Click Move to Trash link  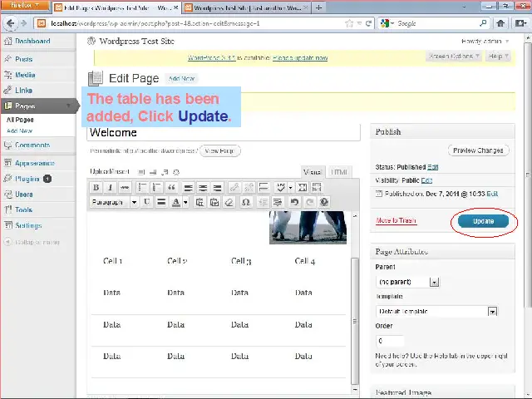coord(396,220)
